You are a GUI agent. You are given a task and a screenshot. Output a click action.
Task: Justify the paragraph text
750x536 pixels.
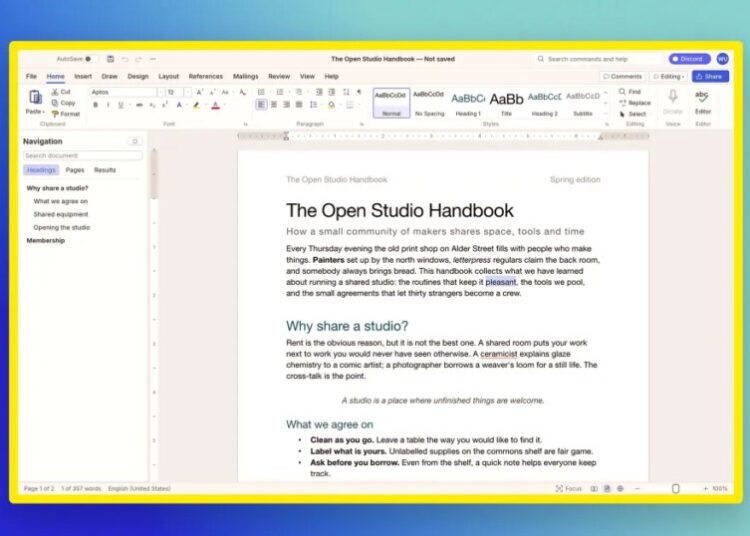click(x=299, y=105)
